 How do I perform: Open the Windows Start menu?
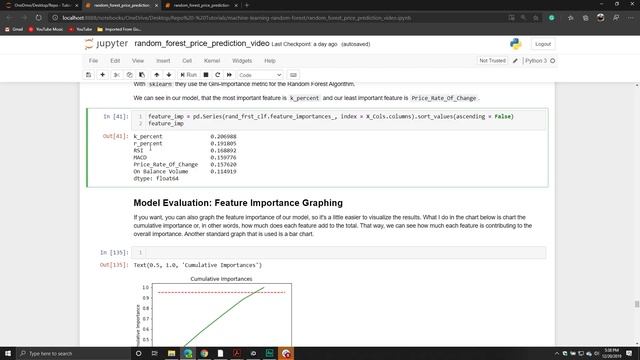coord(8,353)
